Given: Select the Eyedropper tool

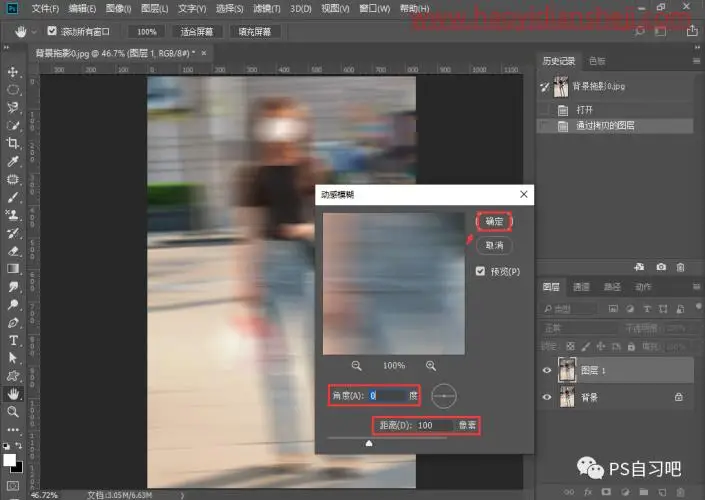Looking at the screenshot, I should (x=13, y=161).
